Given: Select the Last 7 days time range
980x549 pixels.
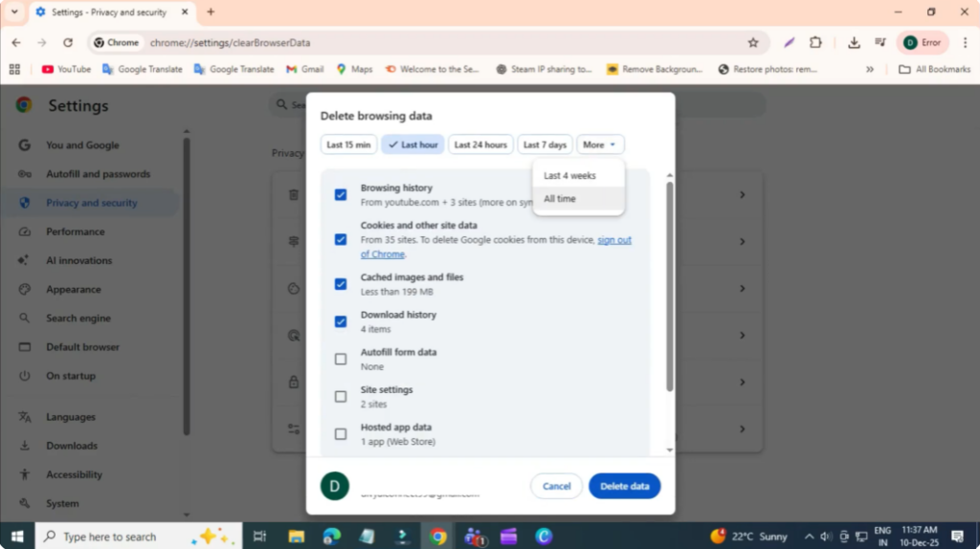Looking at the screenshot, I should coord(545,144).
